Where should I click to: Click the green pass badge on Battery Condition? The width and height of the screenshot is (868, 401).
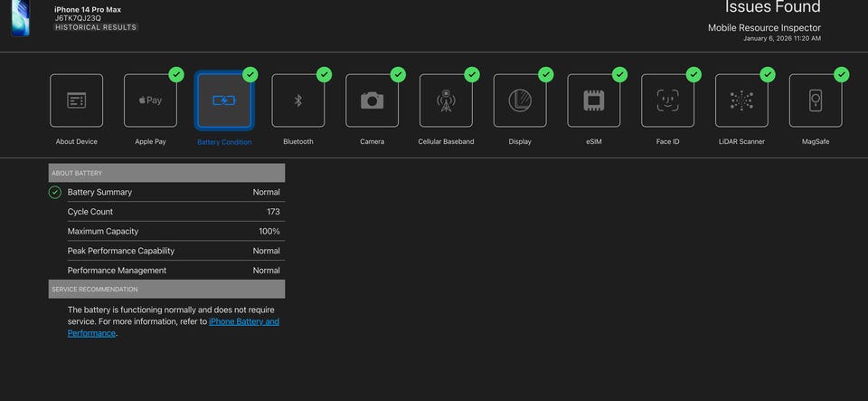tap(250, 74)
